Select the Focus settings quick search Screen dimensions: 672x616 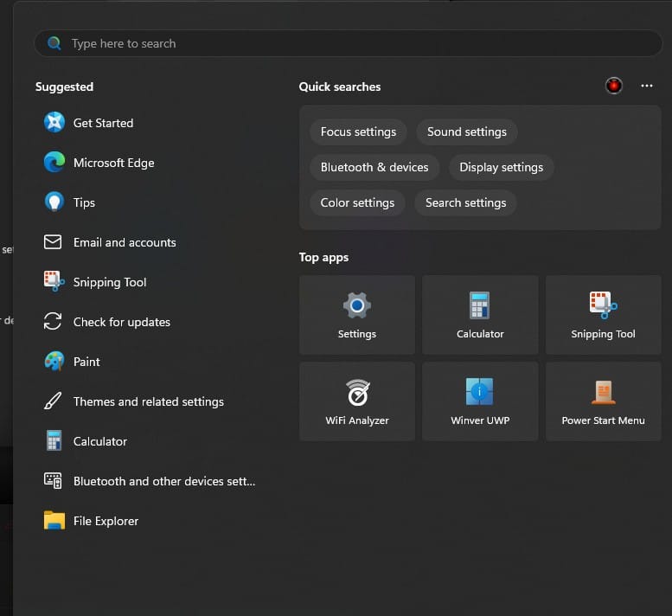click(x=358, y=132)
